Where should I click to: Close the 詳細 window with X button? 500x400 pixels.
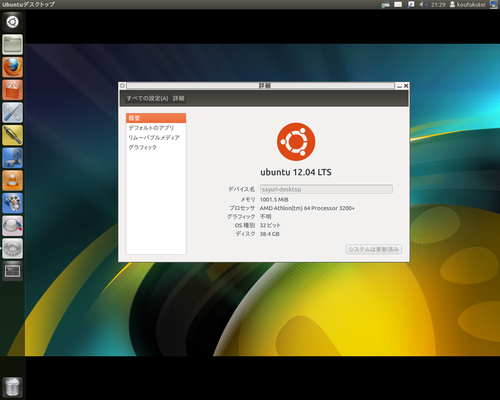coord(406,86)
